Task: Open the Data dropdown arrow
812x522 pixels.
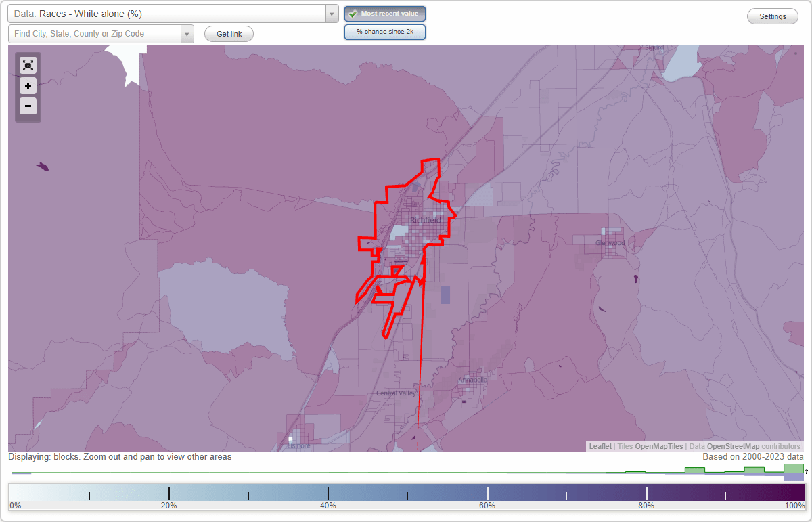Action: [x=331, y=14]
